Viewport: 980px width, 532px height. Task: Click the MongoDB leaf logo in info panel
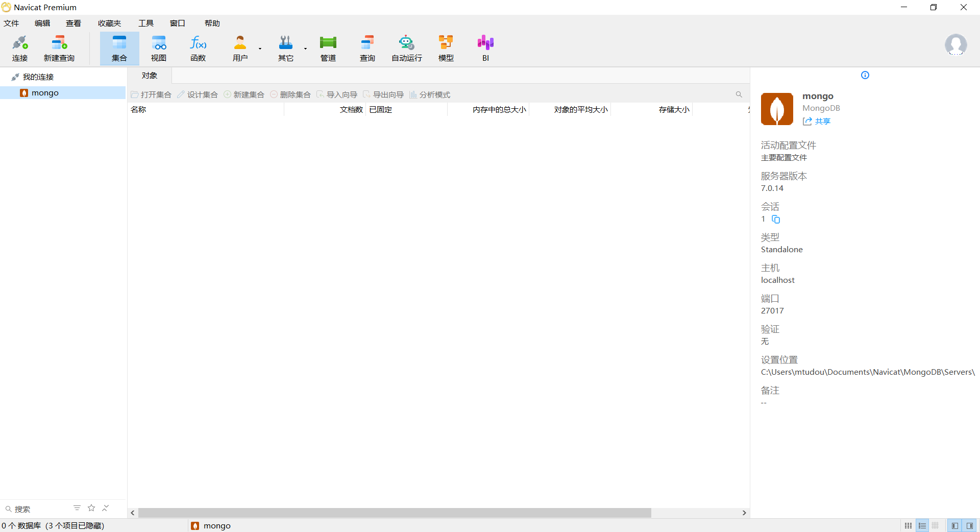click(777, 109)
